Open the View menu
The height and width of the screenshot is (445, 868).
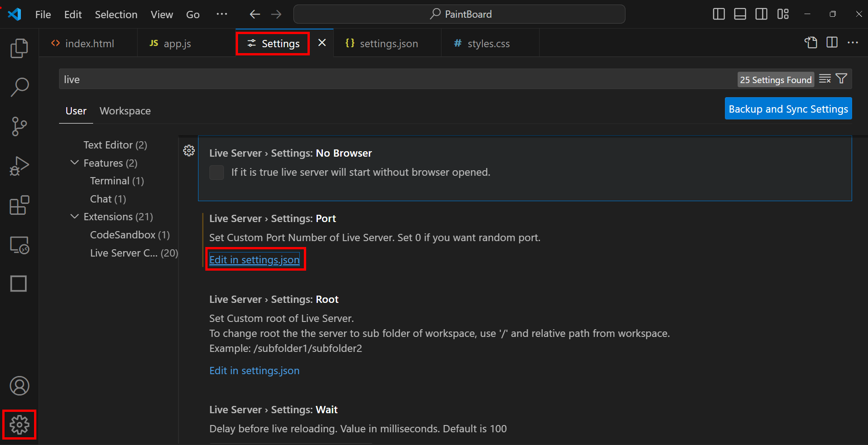(162, 15)
